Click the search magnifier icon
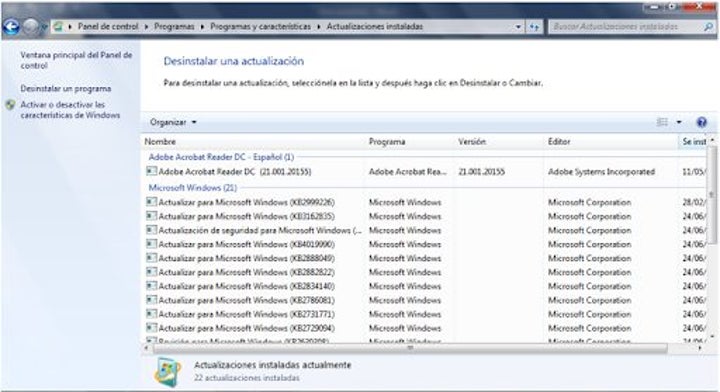 coord(709,27)
